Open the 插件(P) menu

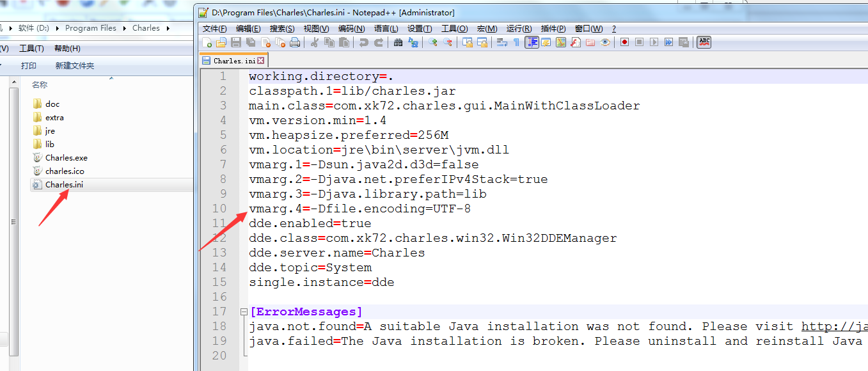[553, 29]
